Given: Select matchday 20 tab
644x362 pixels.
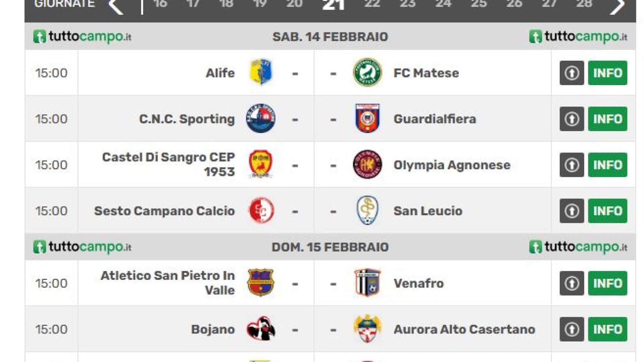Looking at the screenshot, I should click(294, 4).
